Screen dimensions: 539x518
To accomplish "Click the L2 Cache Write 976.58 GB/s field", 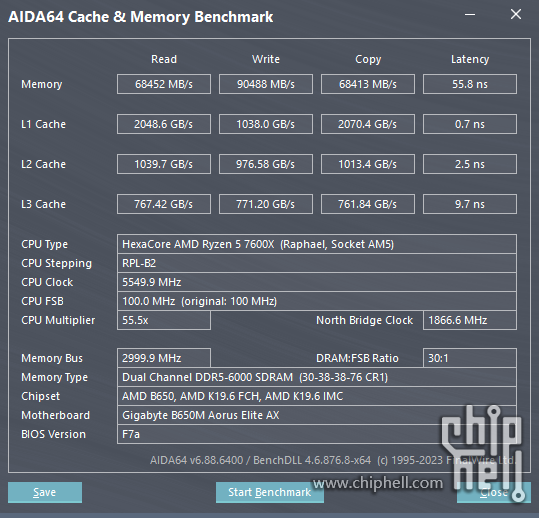I will tap(266, 164).
